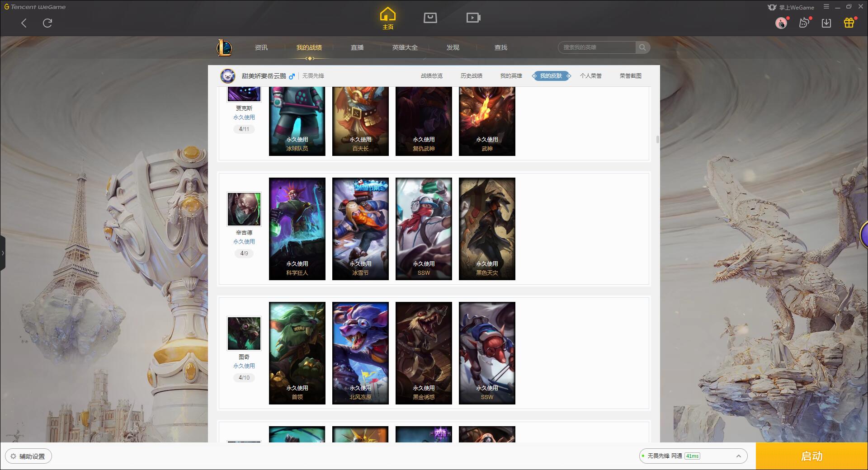The height and width of the screenshot is (470, 868).
Task: Expand 无畏先锋 网通 server dropdown
Action: pyautogui.click(x=693, y=456)
